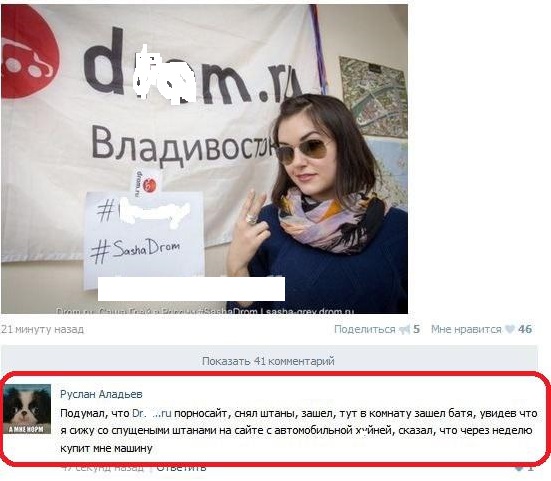Open the posted photo of the woman in sunglasses

coord(205,159)
